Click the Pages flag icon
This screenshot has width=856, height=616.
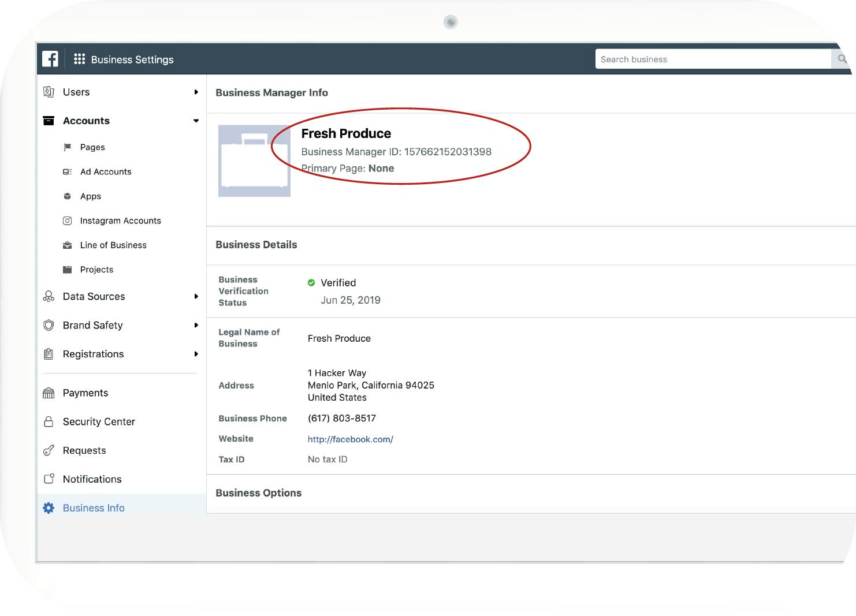[x=68, y=147]
